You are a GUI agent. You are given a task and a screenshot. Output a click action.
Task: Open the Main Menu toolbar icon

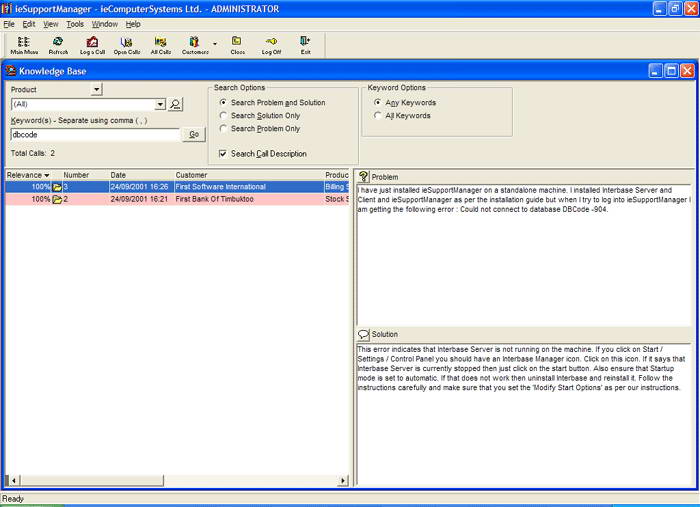point(24,46)
